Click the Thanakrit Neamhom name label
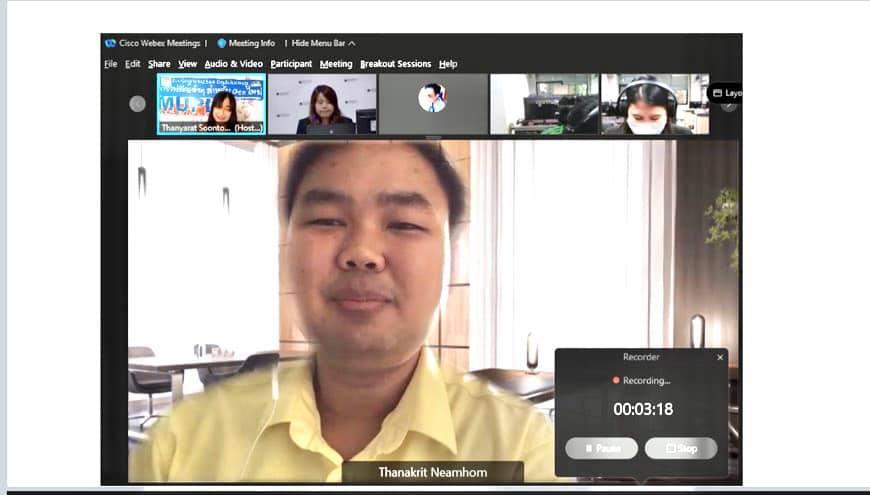This screenshot has height=495, width=870. click(x=433, y=472)
